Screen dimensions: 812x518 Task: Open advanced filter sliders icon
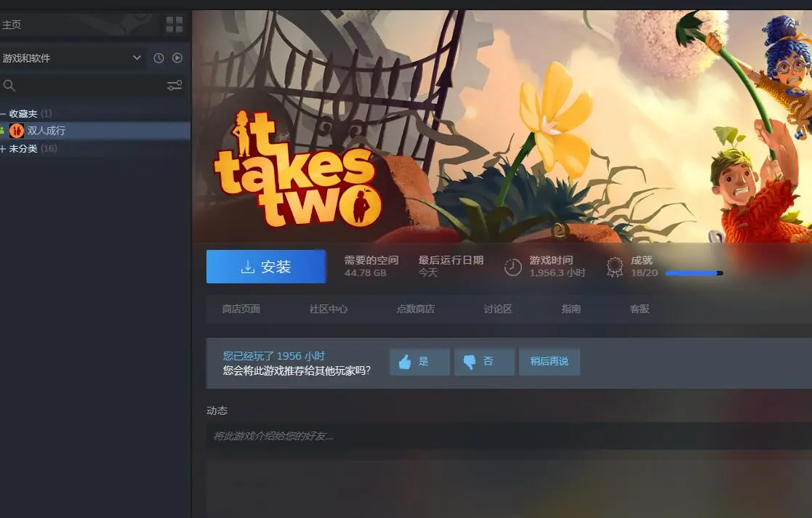174,85
